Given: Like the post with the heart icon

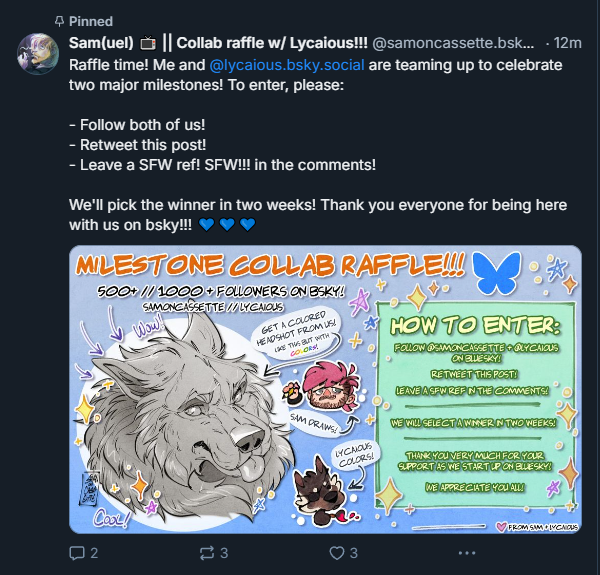Looking at the screenshot, I should pyautogui.click(x=337, y=553).
